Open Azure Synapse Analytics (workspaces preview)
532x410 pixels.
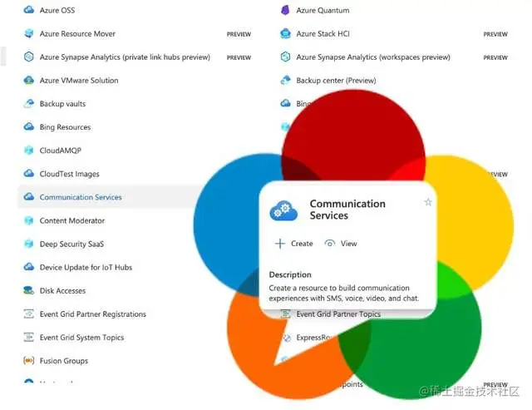coord(373,57)
